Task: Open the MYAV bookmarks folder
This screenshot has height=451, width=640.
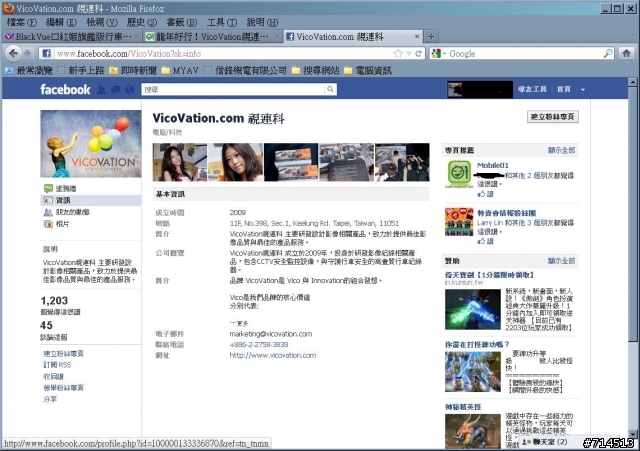Action: pos(180,71)
